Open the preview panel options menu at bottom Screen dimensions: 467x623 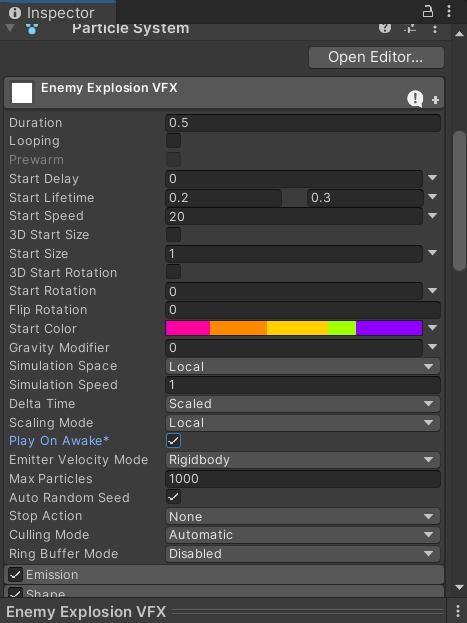tap(458, 611)
